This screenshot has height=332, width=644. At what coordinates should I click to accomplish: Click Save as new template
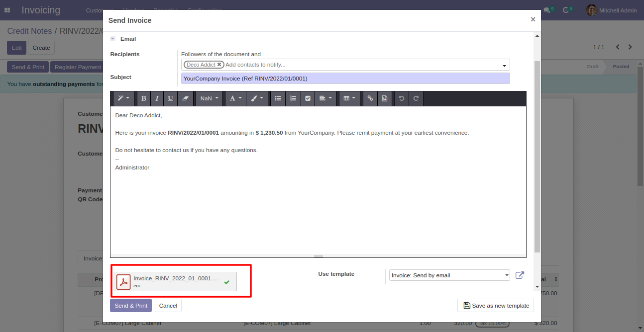[496, 306]
